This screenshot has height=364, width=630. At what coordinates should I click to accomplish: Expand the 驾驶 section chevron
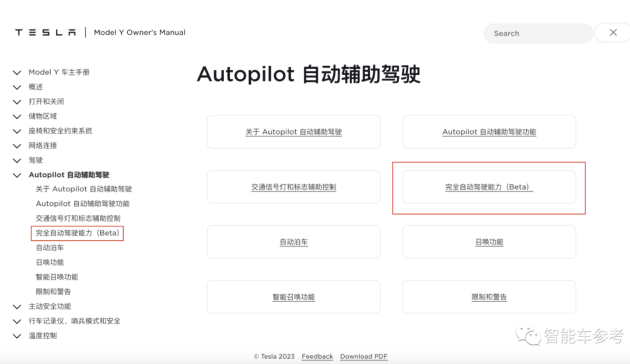click(x=17, y=160)
